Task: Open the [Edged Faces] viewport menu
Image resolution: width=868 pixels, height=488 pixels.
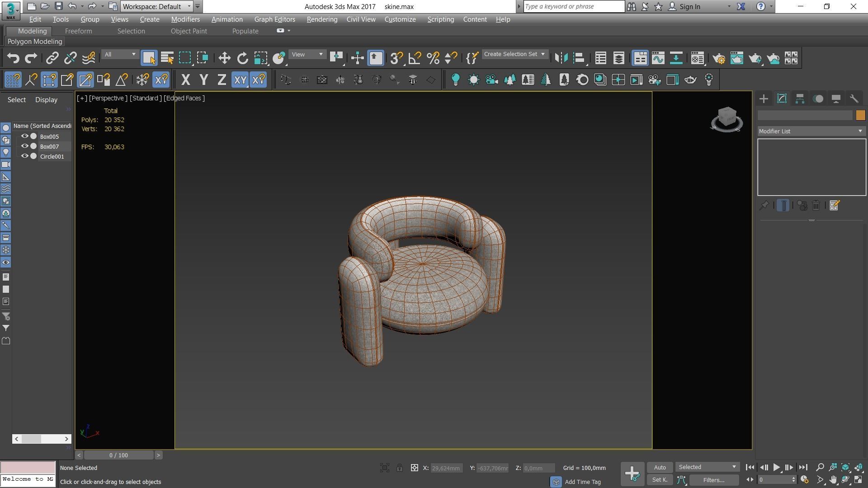Action: (x=184, y=98)
